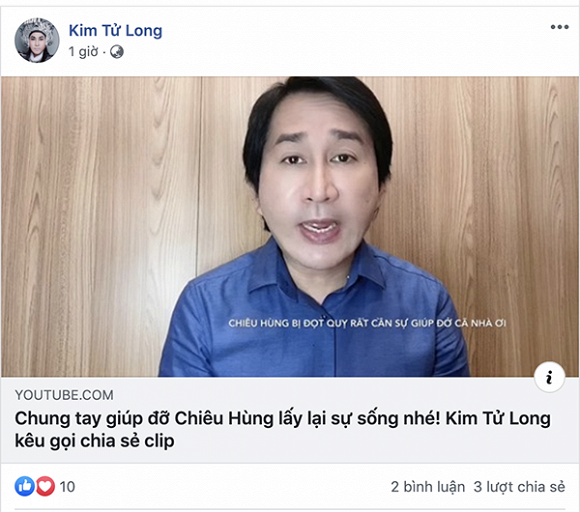Click the public globe privacy icon
This screenshot has width=580, height=512.
click(x=117, y=51)
